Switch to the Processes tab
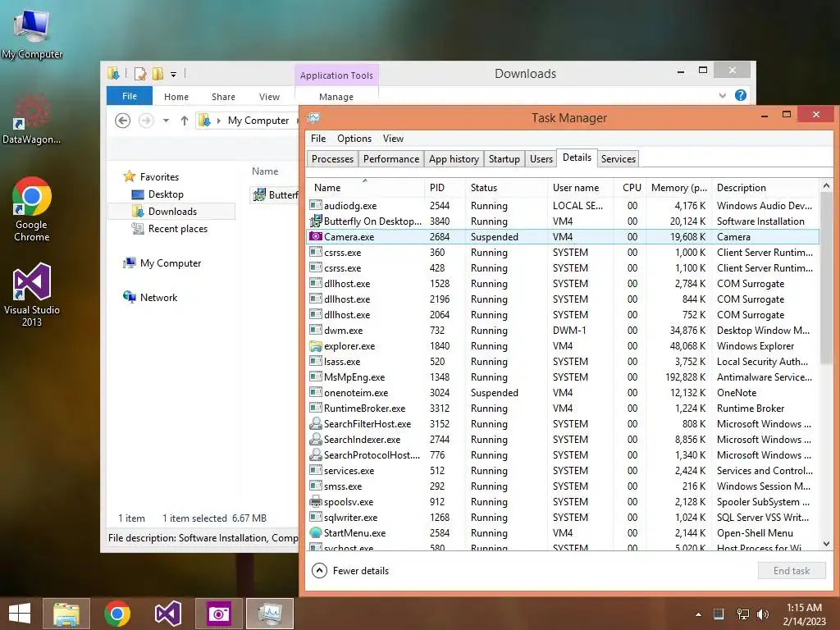This screenshot has height=630, width=840. point(332,159)
